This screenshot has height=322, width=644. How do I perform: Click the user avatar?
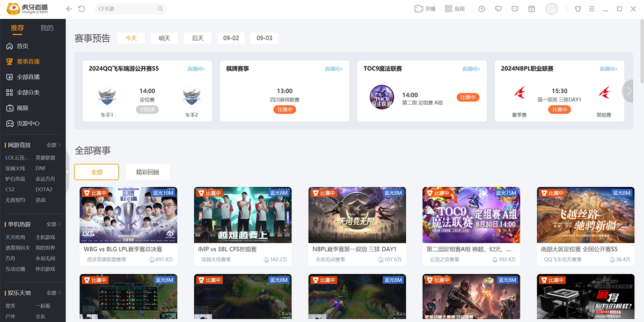[551, 9]
